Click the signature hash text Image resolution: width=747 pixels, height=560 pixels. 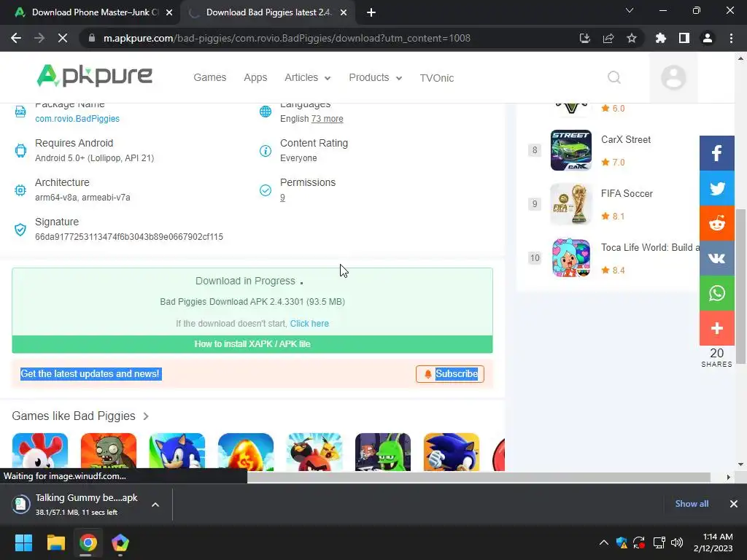click(x=128, y=237)
